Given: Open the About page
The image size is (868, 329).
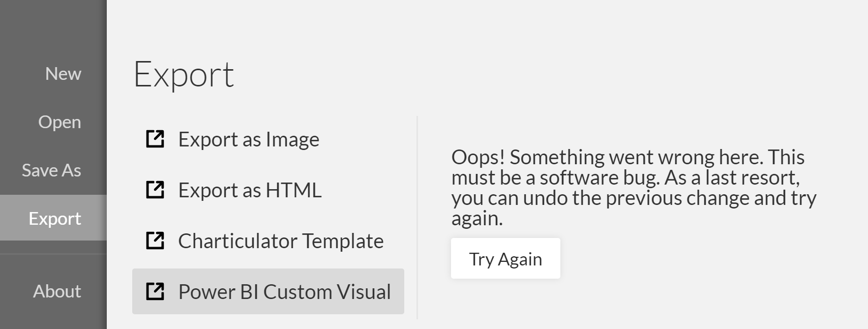Looking at the screenshot, I should click(56, 291).
